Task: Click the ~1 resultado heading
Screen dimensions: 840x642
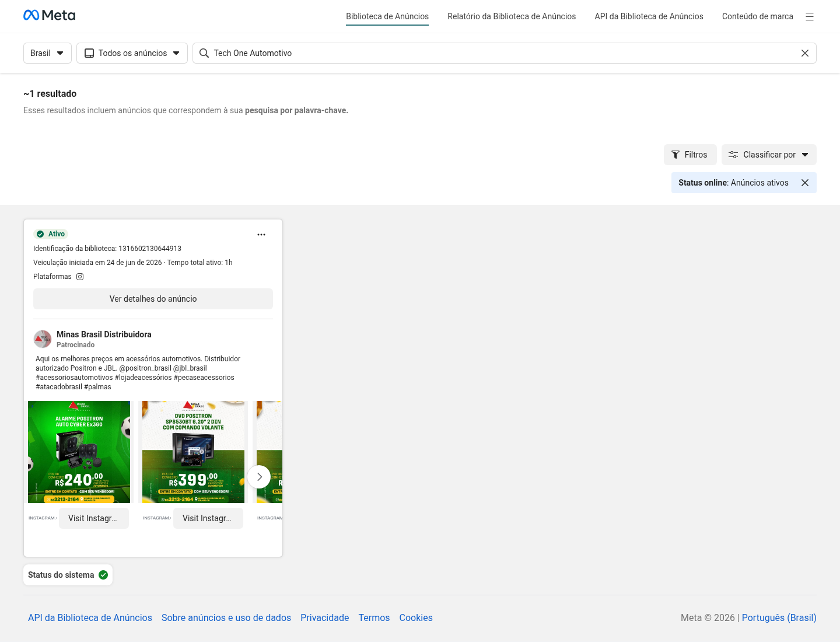Action: click(x=50, y=93)
